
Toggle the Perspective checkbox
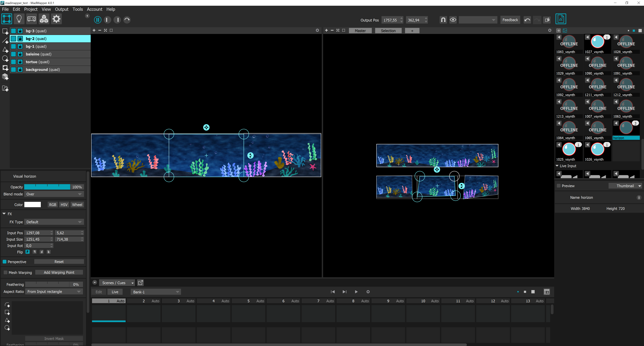[x=5, y=262]
